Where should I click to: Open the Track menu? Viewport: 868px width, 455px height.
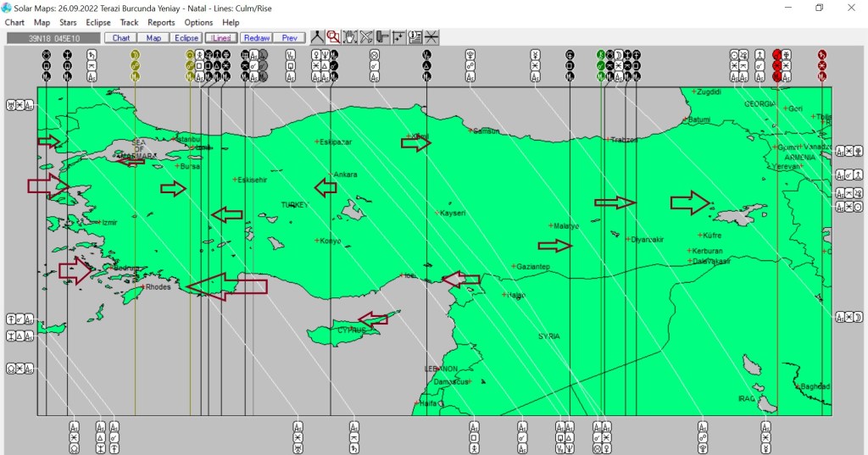[129, 22]
